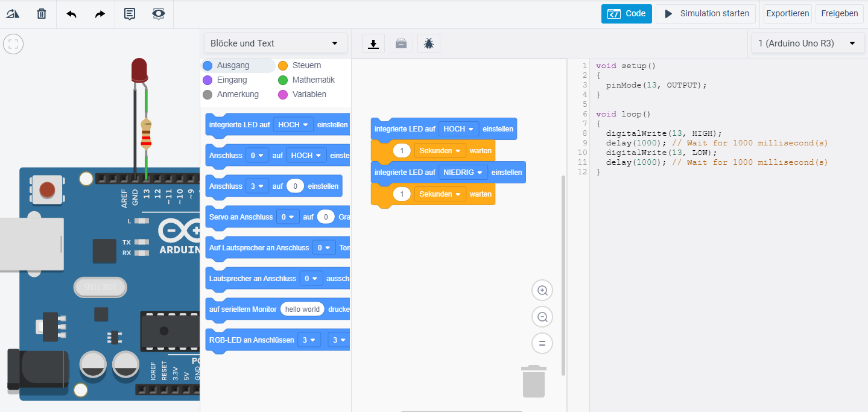
Task: Open the debugger bug icon
Action: click(x=429, y=43)
